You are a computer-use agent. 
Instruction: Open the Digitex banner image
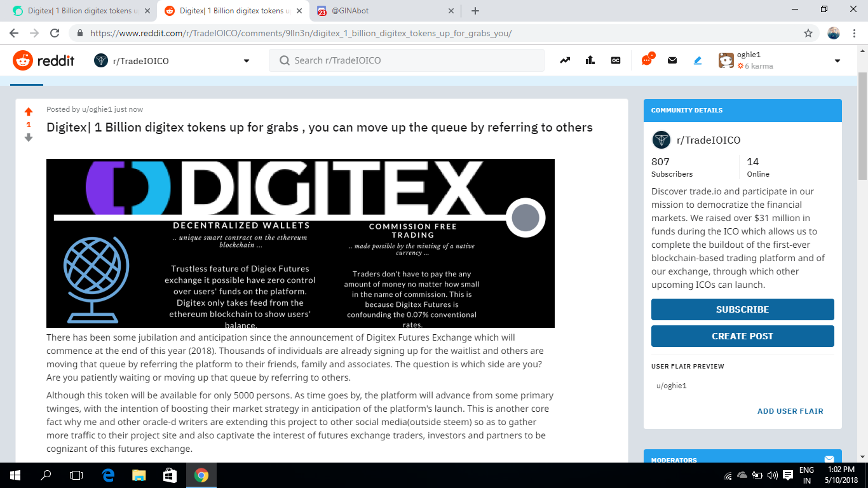[301, 243]
